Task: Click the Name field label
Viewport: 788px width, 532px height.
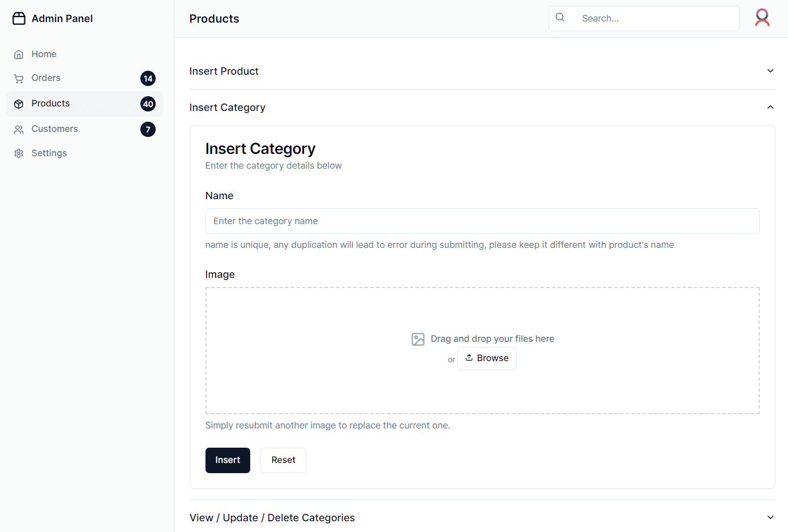Action: click(219, 196)
